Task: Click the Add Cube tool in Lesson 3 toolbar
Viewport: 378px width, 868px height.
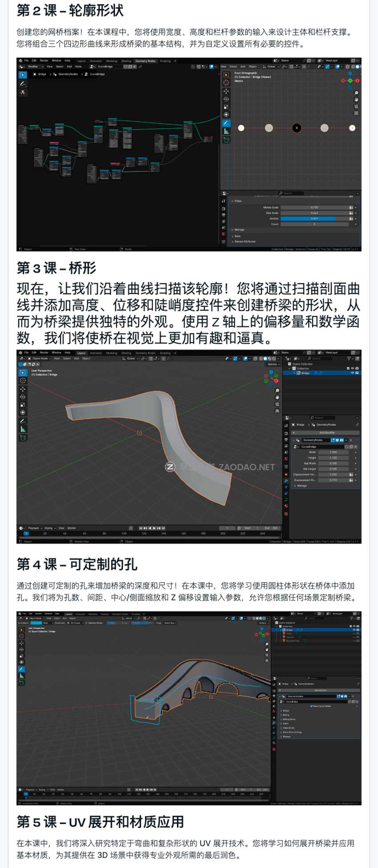Action: click(23, 438)
